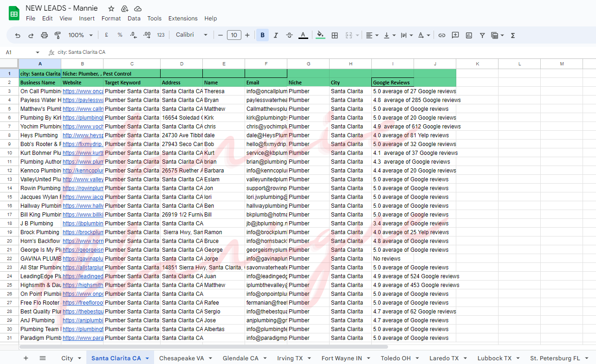
Task: Decrease decimal places
Action: click(x=133, y=35)
